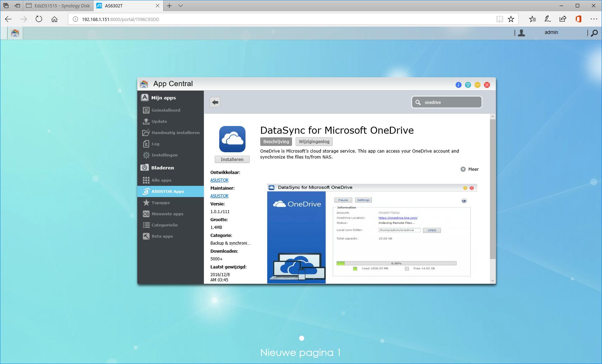Viewport: 602px width, 364px height.
Task: Open the browser More (…) menu
Action: 594,19
